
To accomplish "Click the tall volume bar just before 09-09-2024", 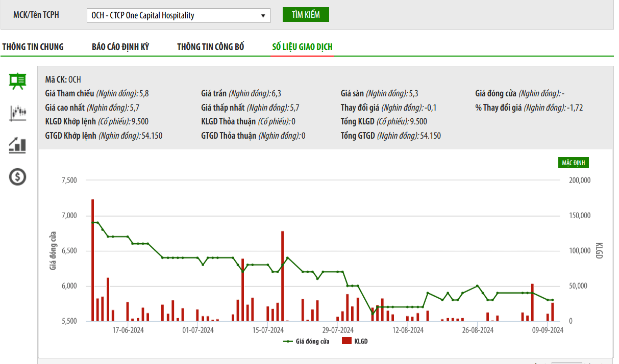I will pyautogui.click(x=532, y=302).
